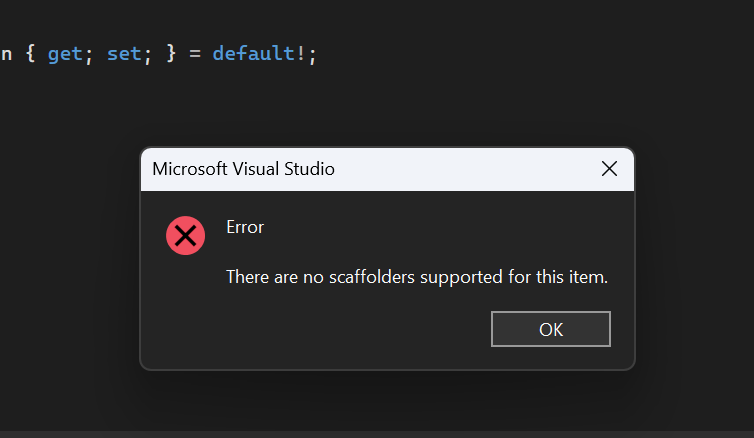Click the gray strip along the bottom edge

377,435
